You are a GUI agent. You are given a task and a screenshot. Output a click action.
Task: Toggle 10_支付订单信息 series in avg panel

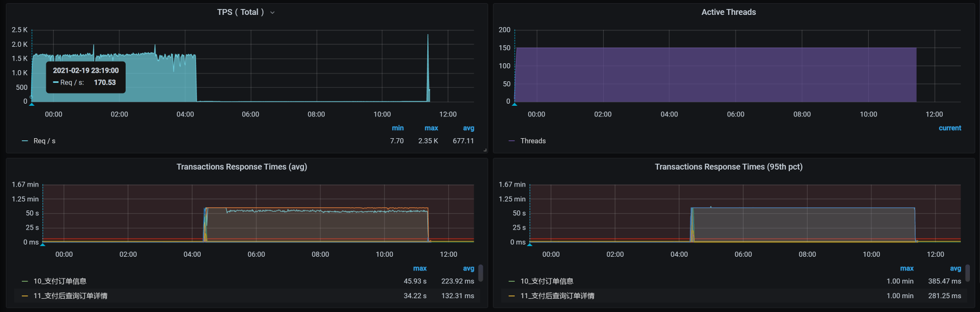click(x=60, y=281)
